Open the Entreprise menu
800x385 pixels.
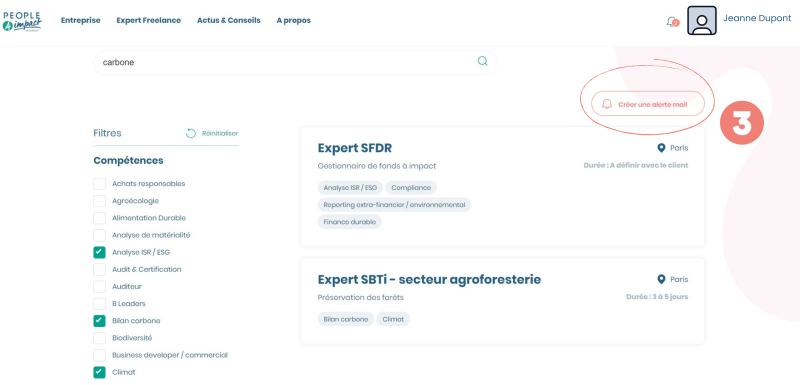(x=81, y=20)
